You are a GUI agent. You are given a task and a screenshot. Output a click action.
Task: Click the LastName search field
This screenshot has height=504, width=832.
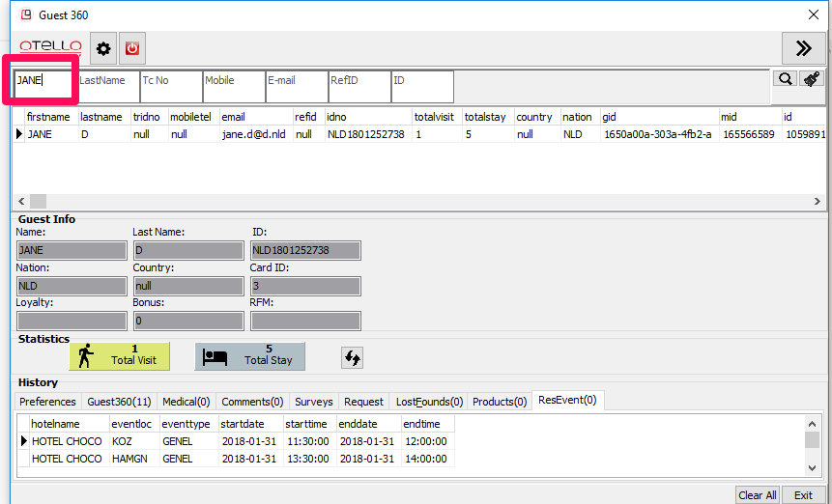tap(109, 86)
